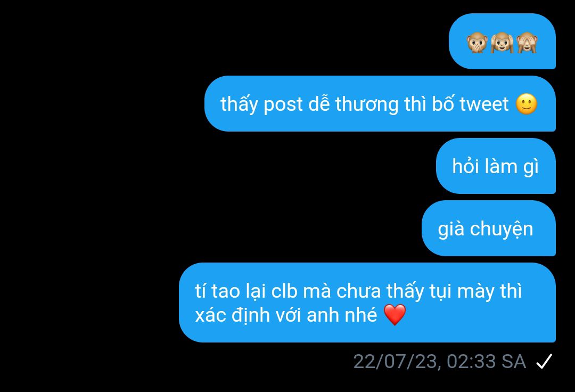The width and height of the screenshot is (575, 392).
Task: Click the word 'post' in second message
Action: pyautogui.click(x=283, y=105)
